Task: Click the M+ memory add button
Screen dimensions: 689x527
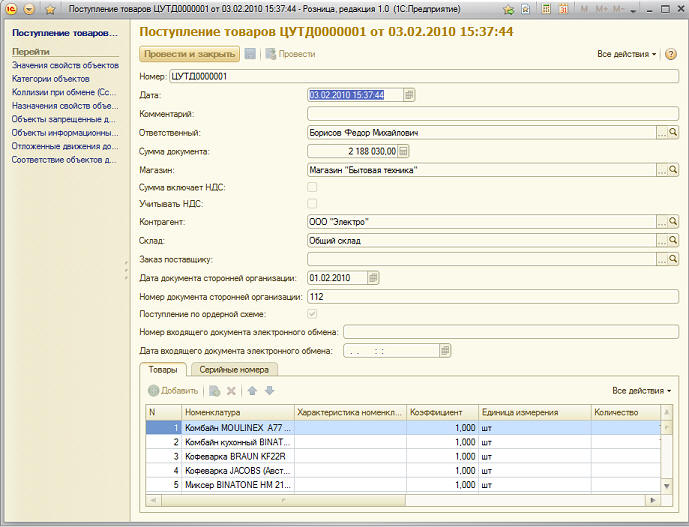Action: (x=601, y=9)
